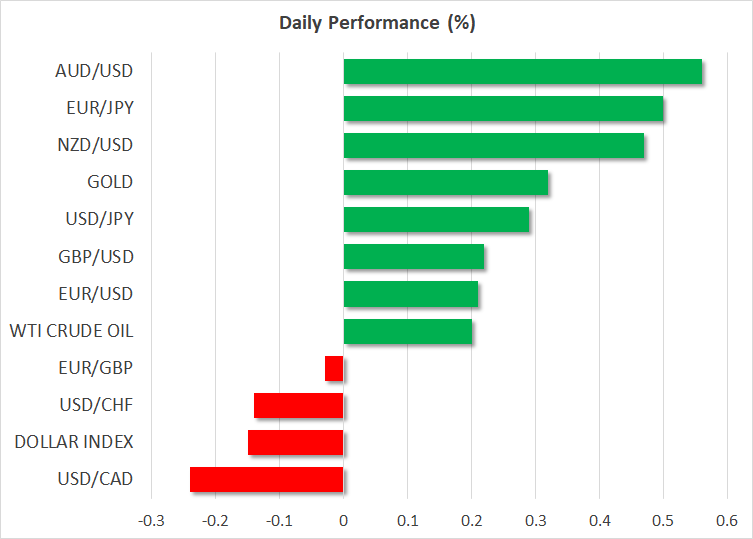This screenshot has width=753, height=539.
Task: Click the AUD/USD green bar
Action: pos(522,72)
